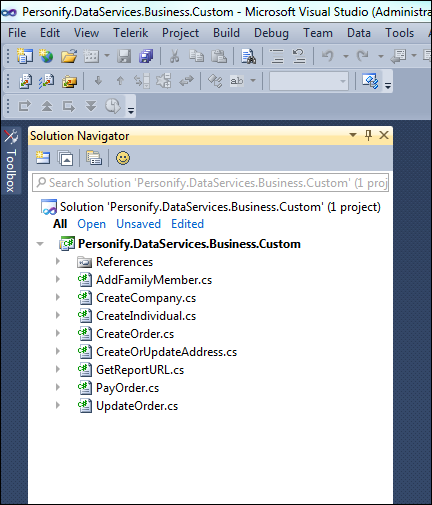Image resolution: width=432 pixels, height=505 pixels.
Task: Click the 'ab' rename icon in toolbar
Action: 237,81
